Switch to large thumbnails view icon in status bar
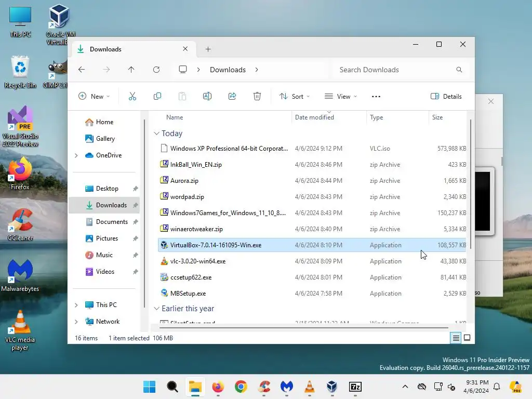The width and height of the screenshot is (532, 399). [x=467, y=338]
